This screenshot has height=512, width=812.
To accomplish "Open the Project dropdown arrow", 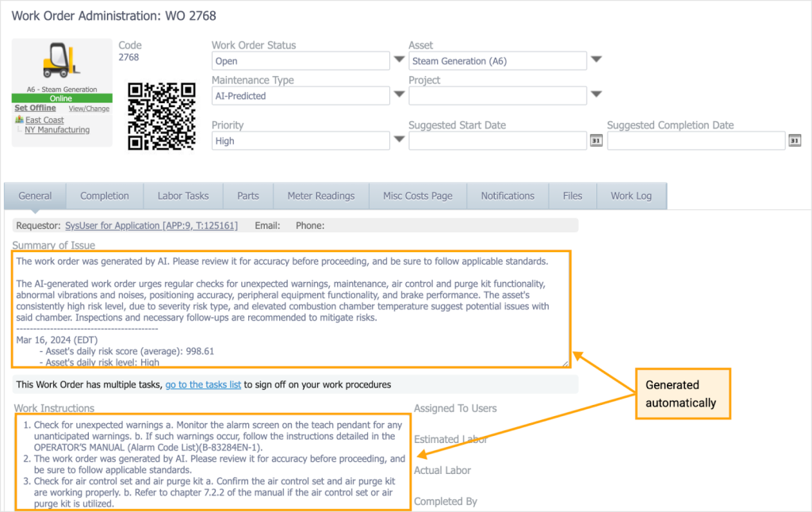I will click(596, 95).
